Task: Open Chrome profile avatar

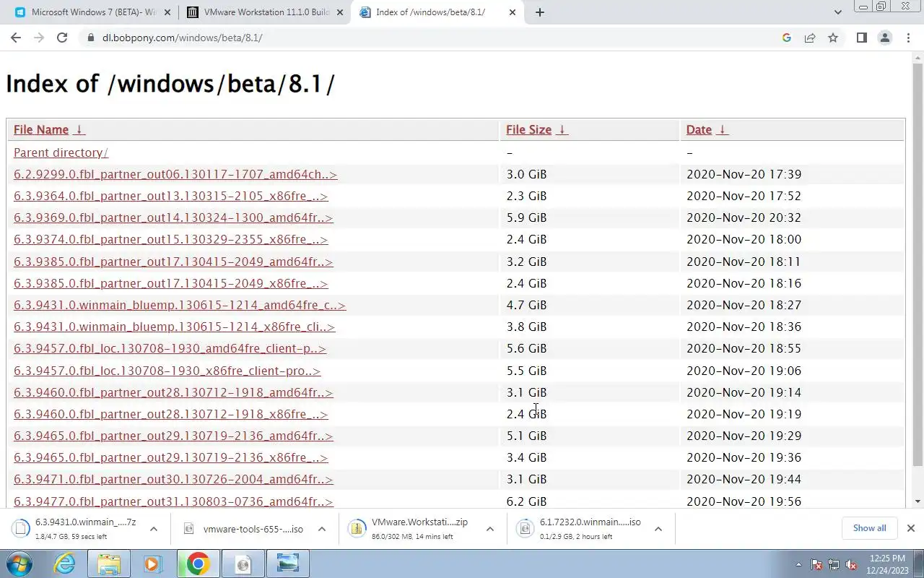Action: [885, 38]
